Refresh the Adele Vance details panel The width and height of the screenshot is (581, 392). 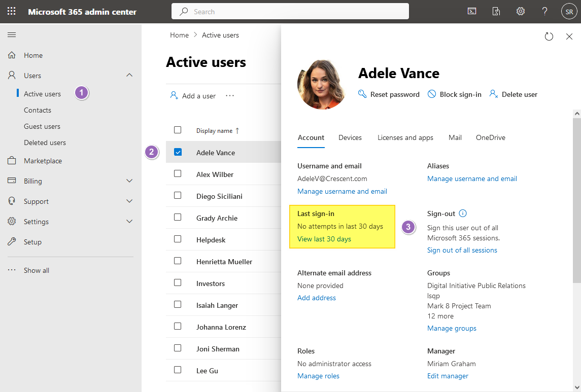[549, 37]
